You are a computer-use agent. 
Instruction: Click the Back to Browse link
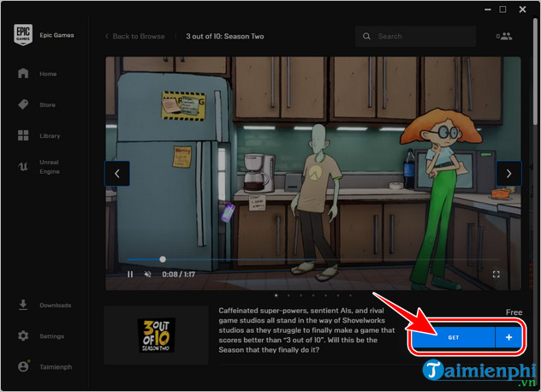[x=139, y=36]
